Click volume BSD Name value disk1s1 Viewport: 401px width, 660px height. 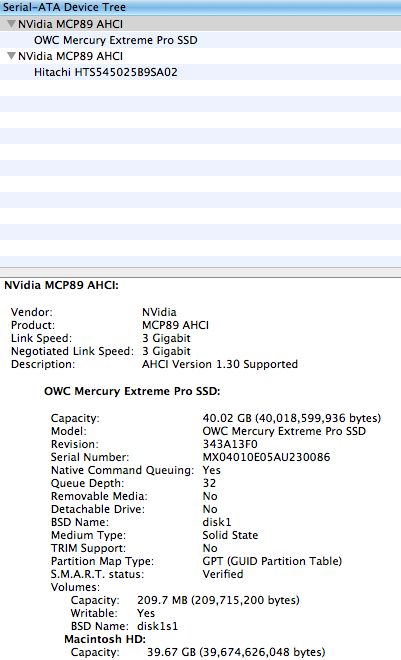click(158, 627)
